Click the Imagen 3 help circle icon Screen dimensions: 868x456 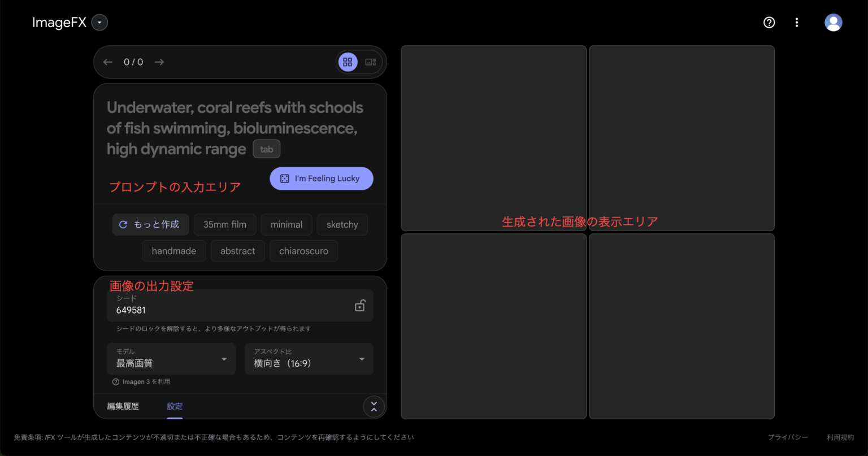pyautogui.click(x=116, y=381)
